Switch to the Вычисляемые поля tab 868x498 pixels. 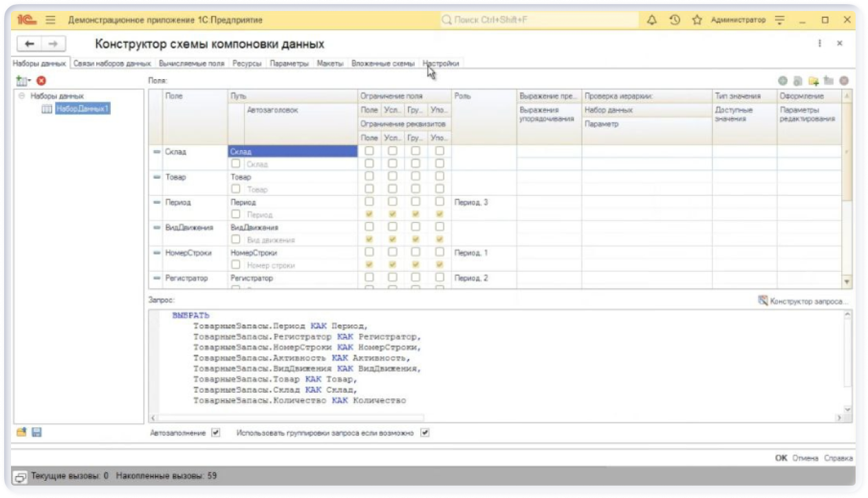191,63
